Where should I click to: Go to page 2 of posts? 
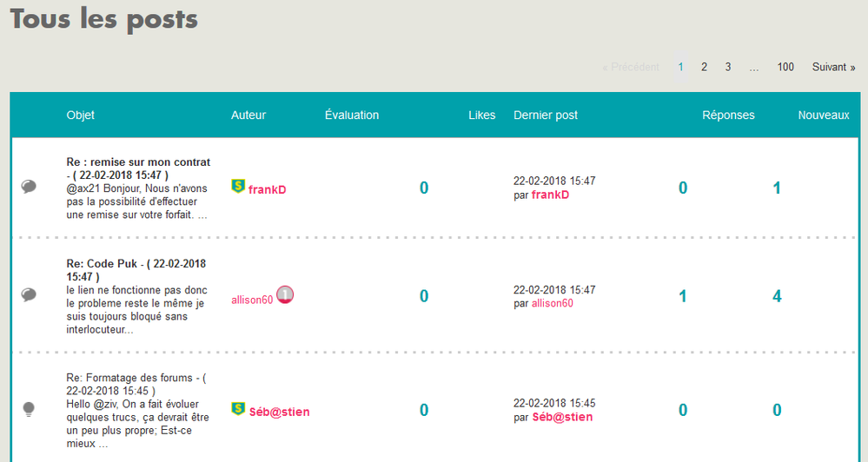click(704, 67)
